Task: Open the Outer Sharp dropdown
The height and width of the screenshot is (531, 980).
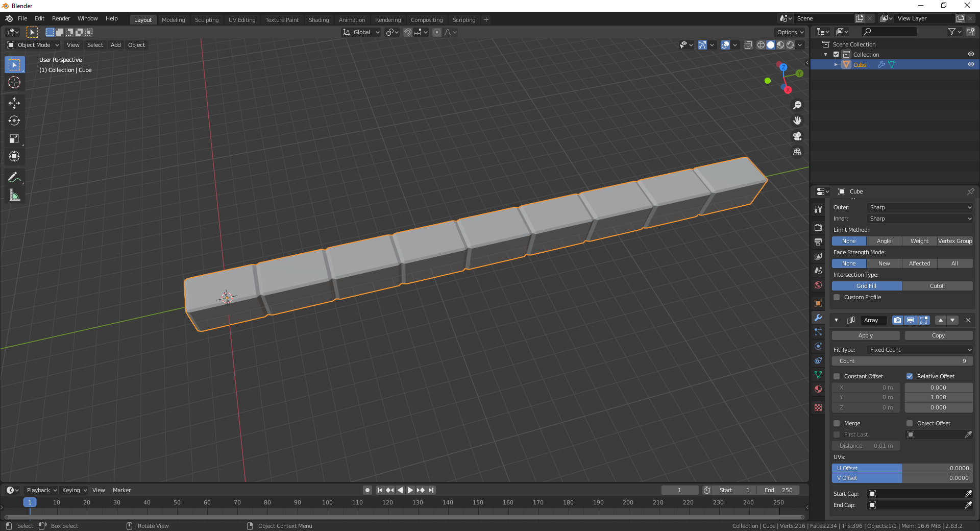Action: click(920, 207)
